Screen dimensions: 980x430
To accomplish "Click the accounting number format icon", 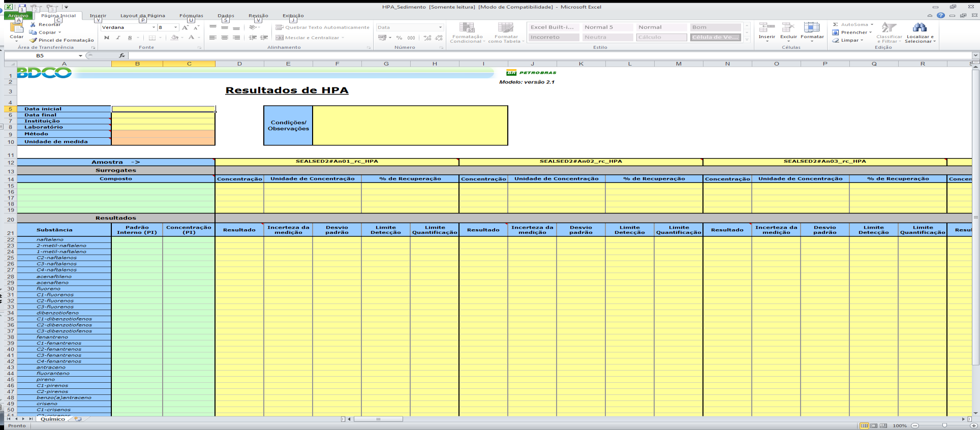I will 383,38.
